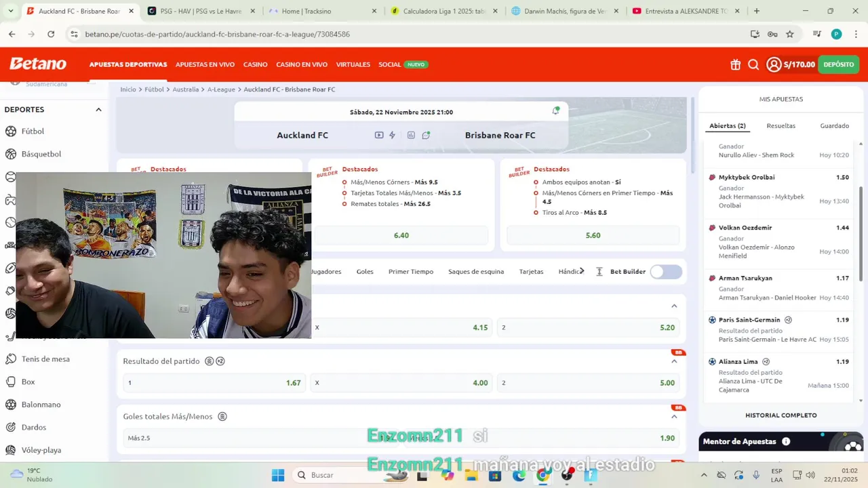This screenshot has width=868, height=488.
Task: Click the A-League breadcrumb link
Action: pos(221,89)
